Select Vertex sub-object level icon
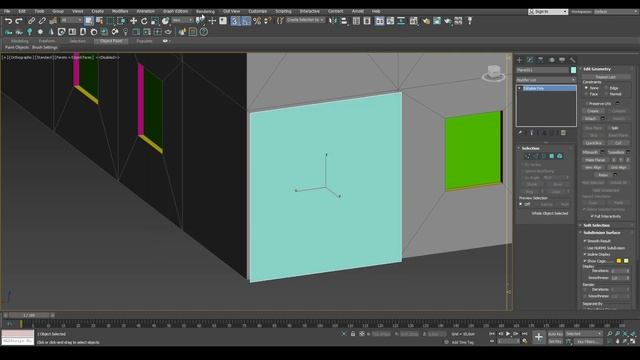Screen dimensions: 640x360 coord(527,156)
